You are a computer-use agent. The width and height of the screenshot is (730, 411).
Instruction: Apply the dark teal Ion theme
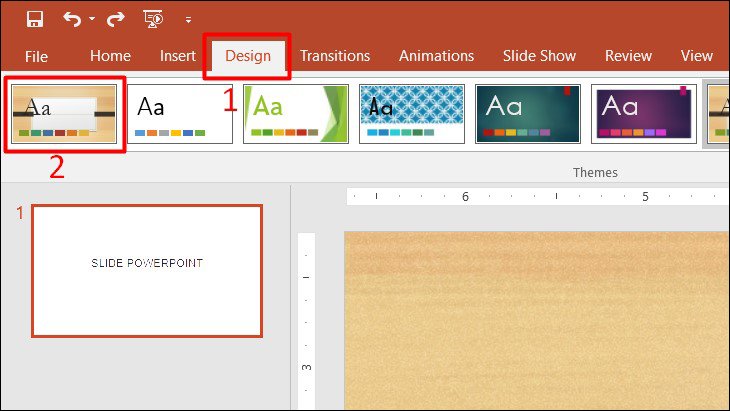(527, 114)
